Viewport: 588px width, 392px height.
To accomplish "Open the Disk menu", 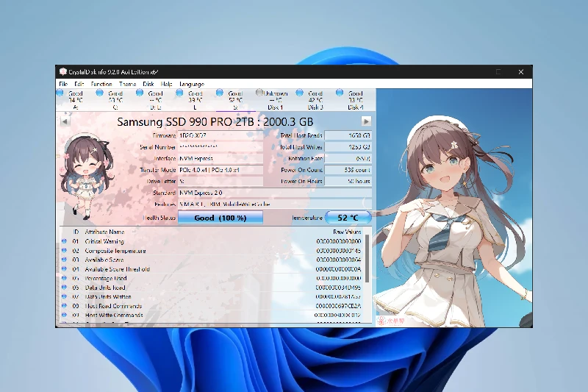I will tap(148, 84).
